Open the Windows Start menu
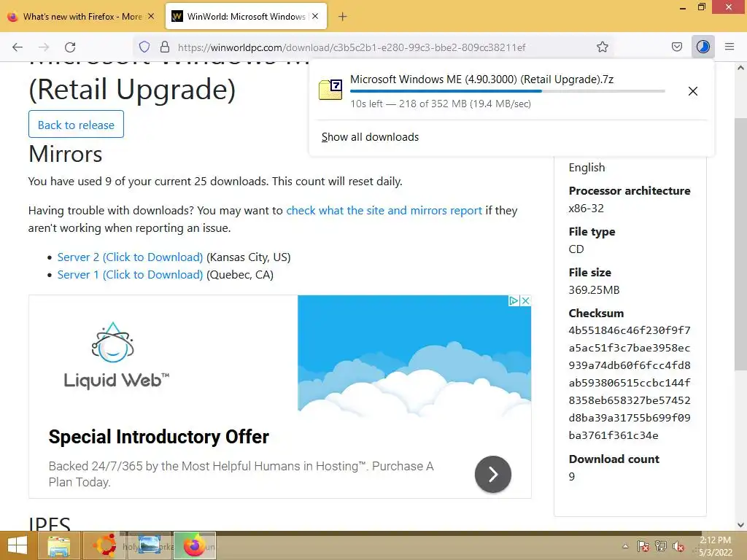This screenshot has width=747, height=560. 18,545
